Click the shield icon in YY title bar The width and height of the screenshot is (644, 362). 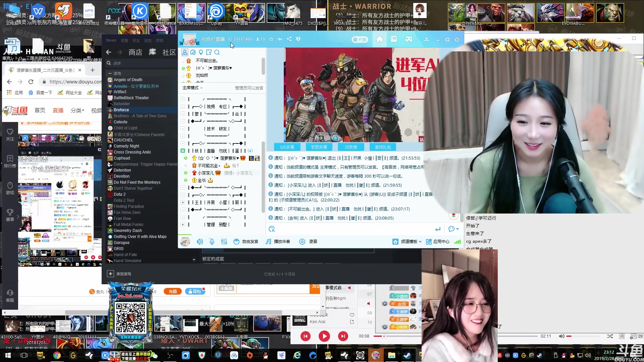pyautogui.click(x=298, y=39)
